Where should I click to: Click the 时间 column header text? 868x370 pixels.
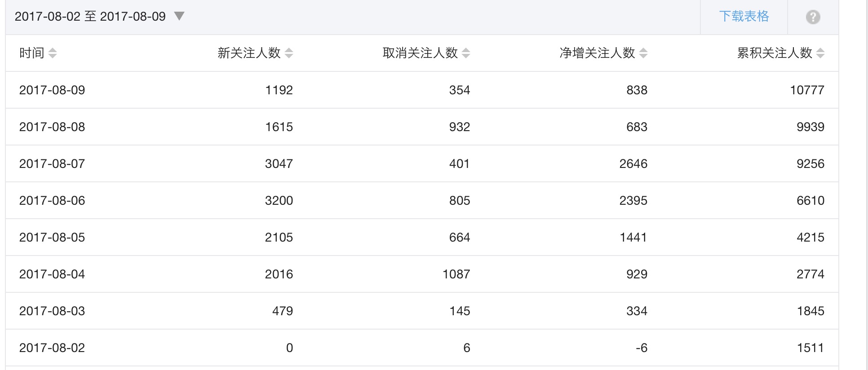tap(31, 53)
